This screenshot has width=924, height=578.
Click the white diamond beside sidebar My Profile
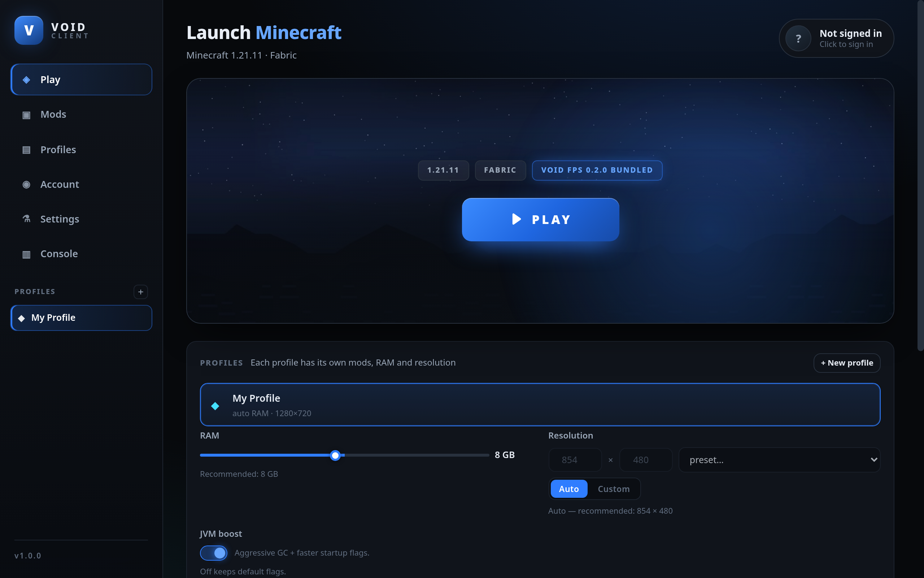click(21, 318)
